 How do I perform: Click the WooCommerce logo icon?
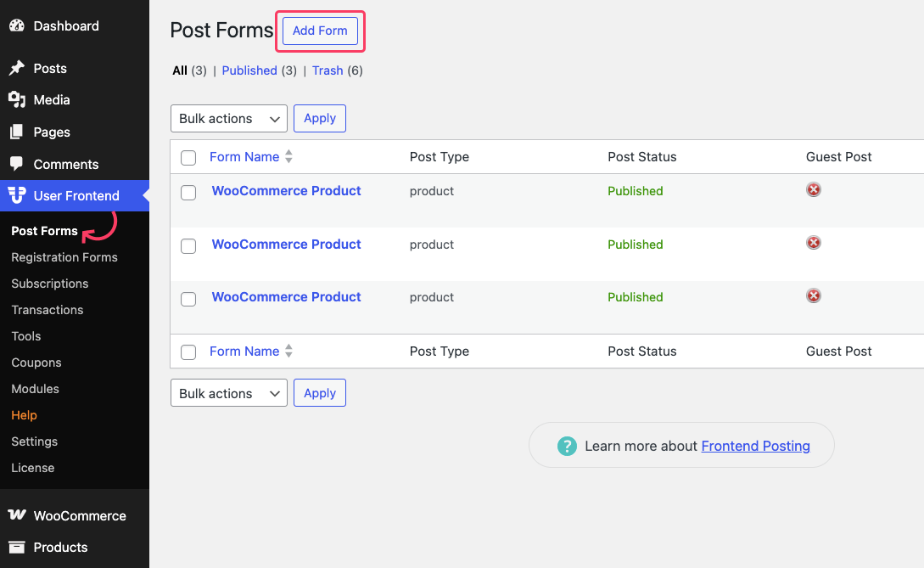[17, 515]
